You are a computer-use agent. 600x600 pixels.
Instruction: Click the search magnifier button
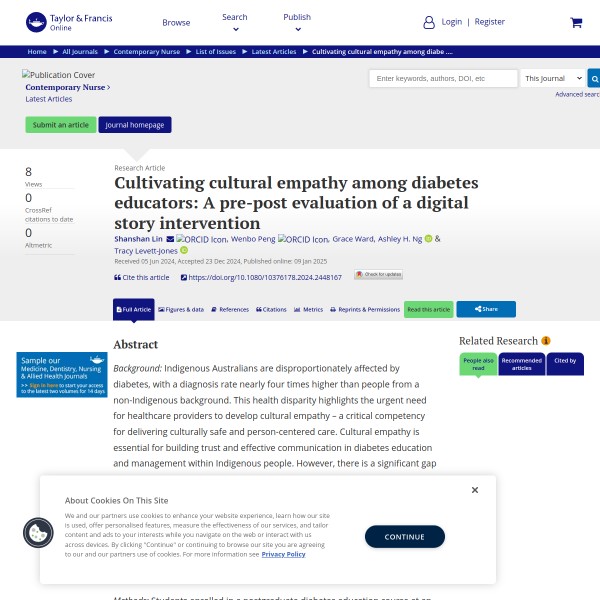pos(593,78)
